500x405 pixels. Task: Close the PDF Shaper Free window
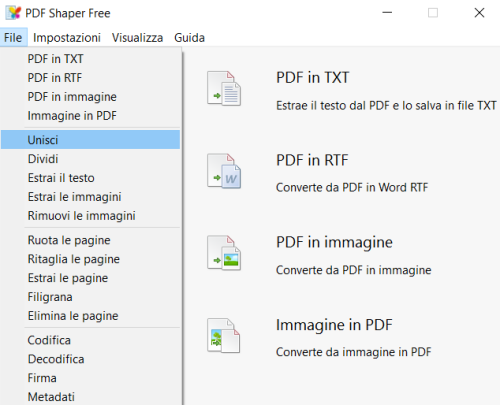(479, 13)
